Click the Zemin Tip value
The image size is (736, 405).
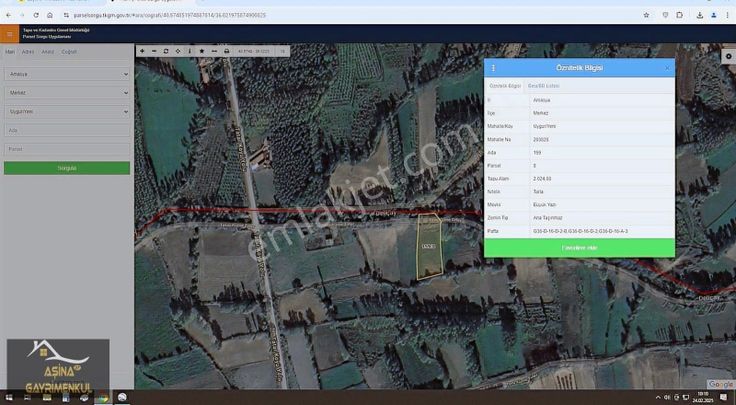547,218
